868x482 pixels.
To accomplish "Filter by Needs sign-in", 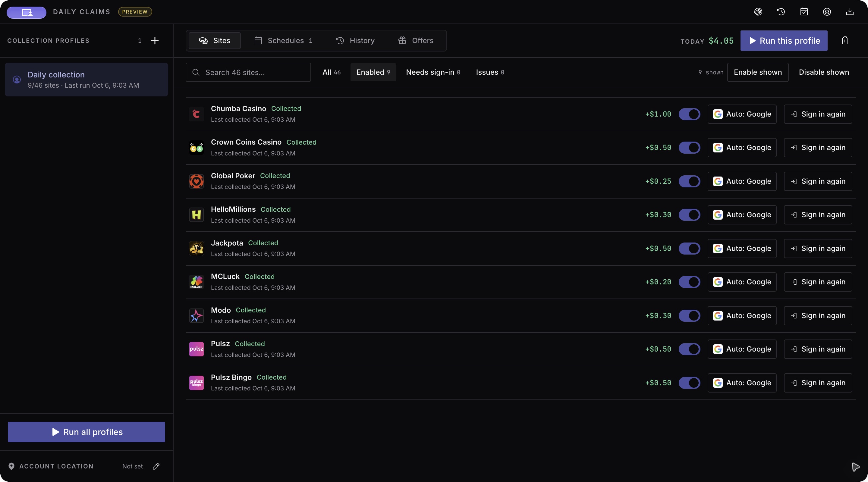I will [x=433, y=72].
